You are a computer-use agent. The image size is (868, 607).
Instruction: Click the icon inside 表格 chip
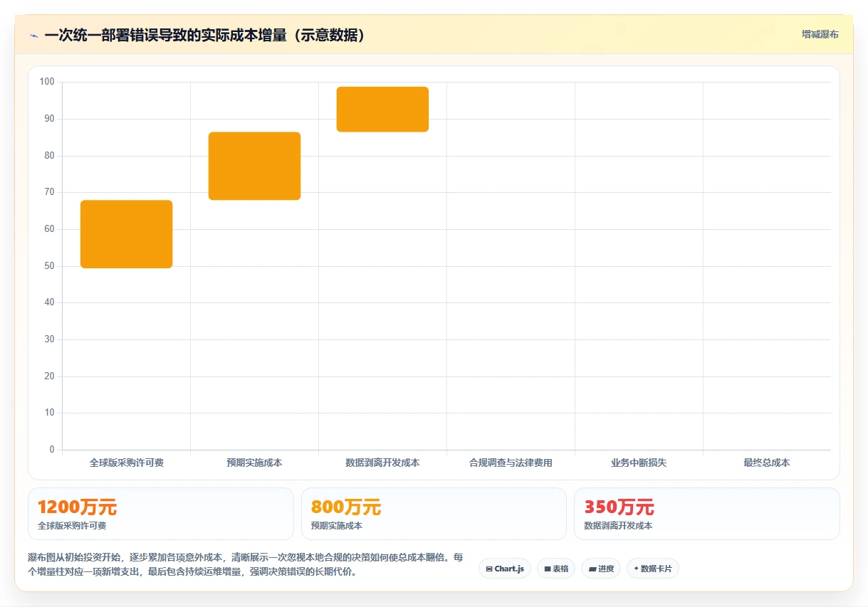(x=548, y=569)
